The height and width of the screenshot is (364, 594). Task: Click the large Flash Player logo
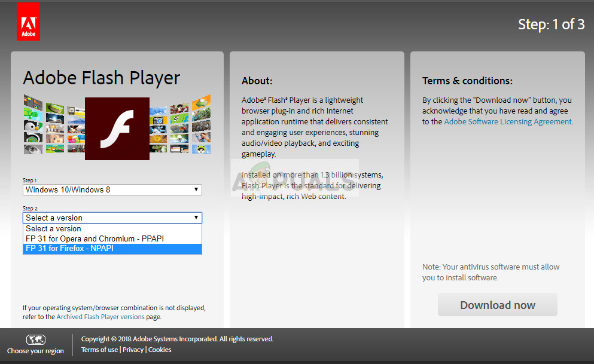tap(117, 129)
